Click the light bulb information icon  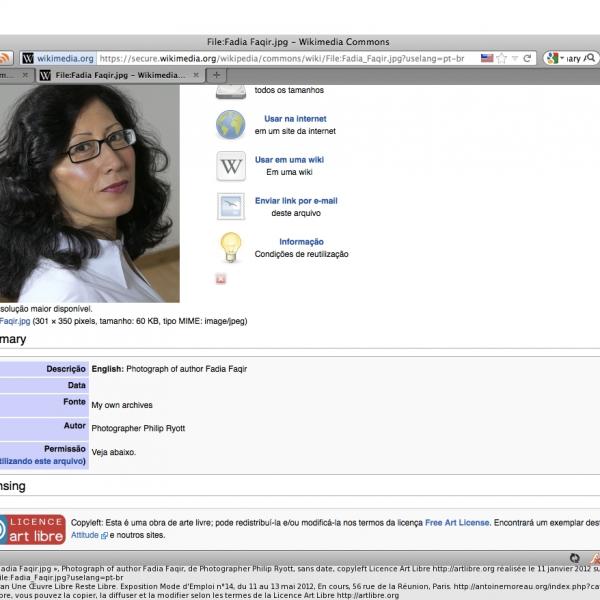231,247
